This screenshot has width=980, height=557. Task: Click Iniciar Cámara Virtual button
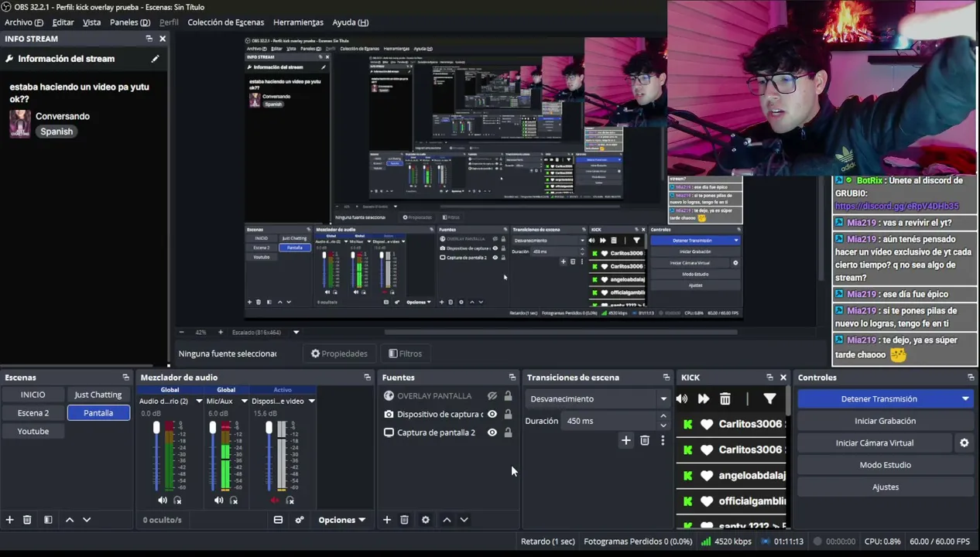875,443
